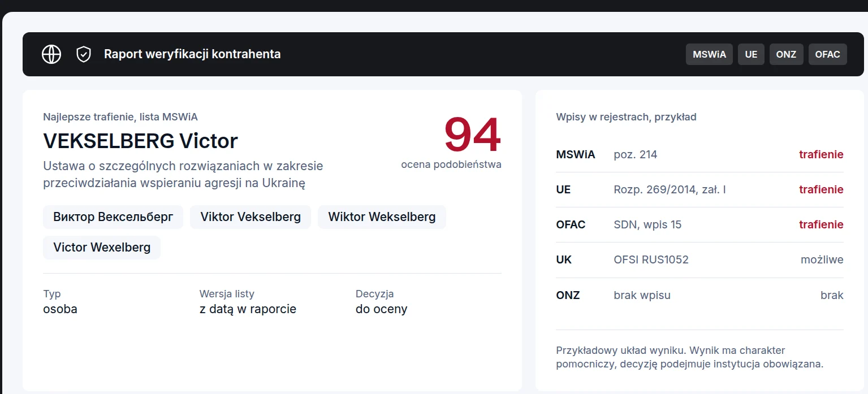Click the Raport weryfikacji kontrahenta title
Image resolution: width=868 pixels, height=394 pixels.
192,54
